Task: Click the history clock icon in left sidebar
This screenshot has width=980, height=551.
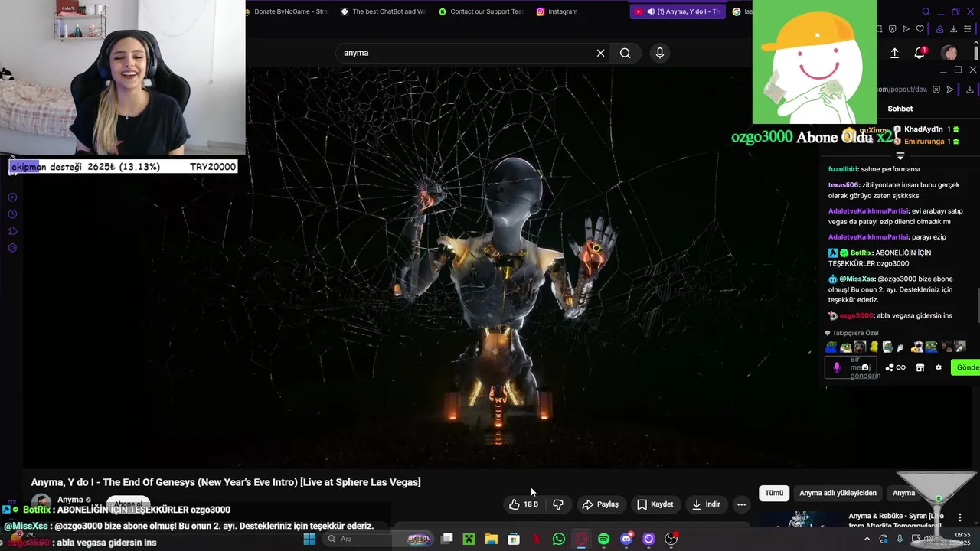Action: (12, 214)
